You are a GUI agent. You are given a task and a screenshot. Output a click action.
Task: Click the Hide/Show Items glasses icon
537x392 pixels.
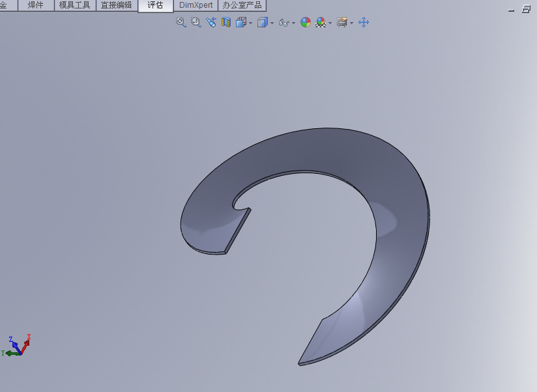(x=284, y=23)
